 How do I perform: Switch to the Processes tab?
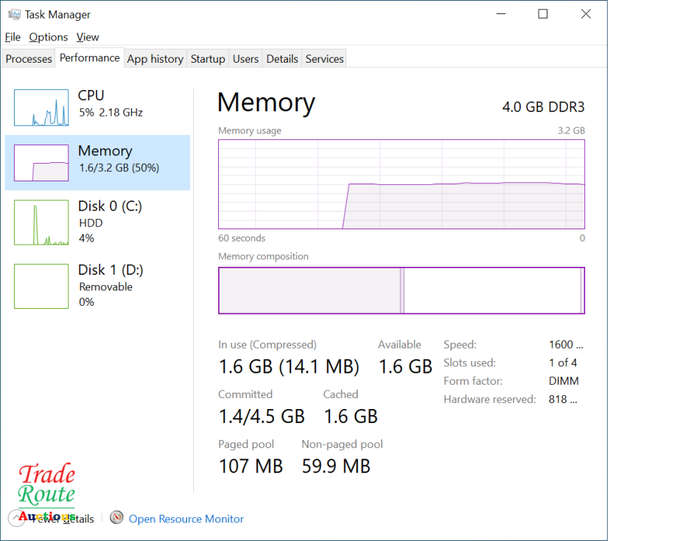pyautogui.click(x=29, y=59)
